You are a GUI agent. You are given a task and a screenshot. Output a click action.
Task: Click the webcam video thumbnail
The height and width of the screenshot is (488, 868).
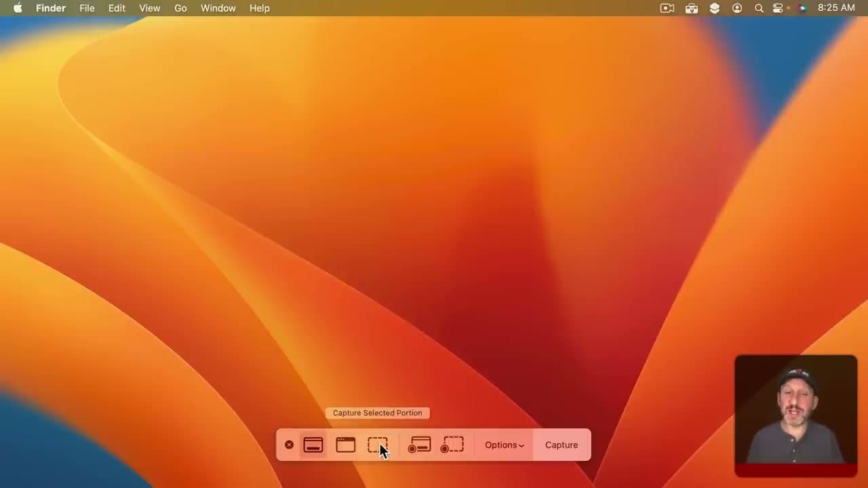point(796,416)
